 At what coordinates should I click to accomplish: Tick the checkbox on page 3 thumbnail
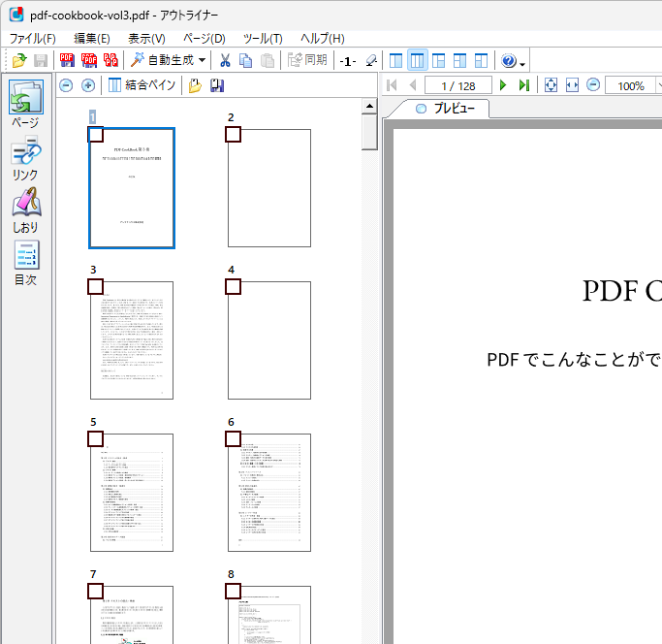[x=95, y=286]
